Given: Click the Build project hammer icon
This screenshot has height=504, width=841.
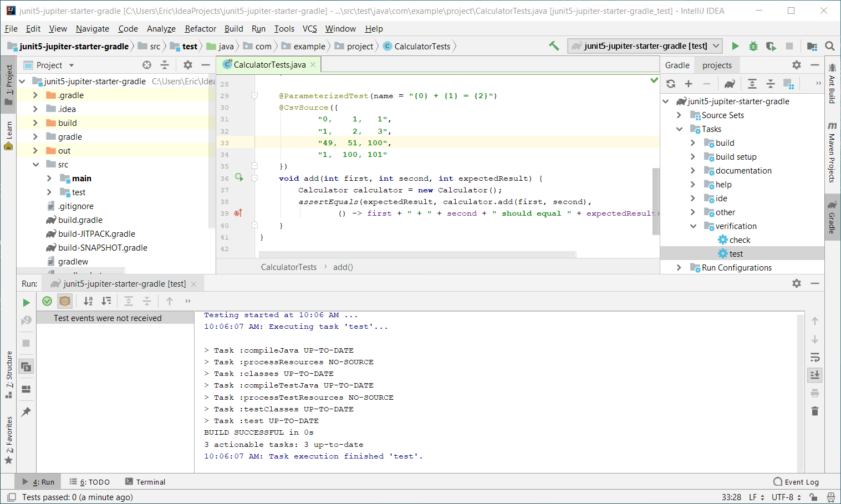Looking at the screenshot, I should [554, 46].
